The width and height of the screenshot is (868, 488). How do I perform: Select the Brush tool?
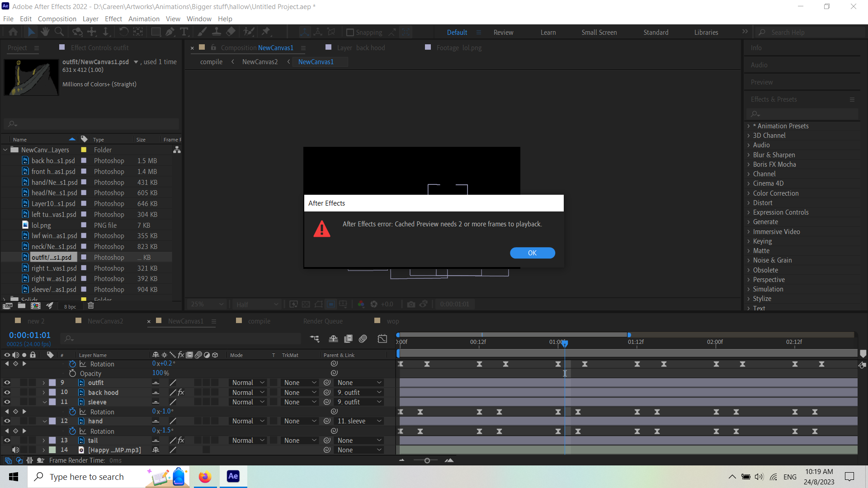[202, 32]
